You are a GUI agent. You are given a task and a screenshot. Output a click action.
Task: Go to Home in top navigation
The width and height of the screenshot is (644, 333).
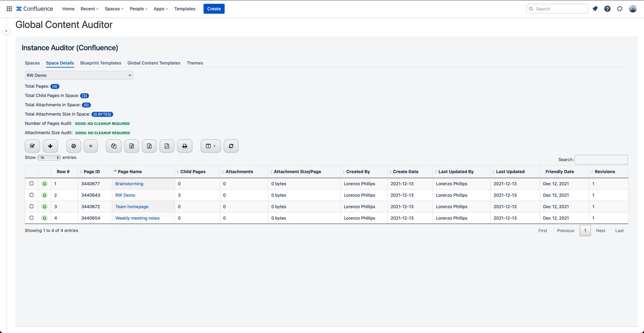(x=68, y=9)
